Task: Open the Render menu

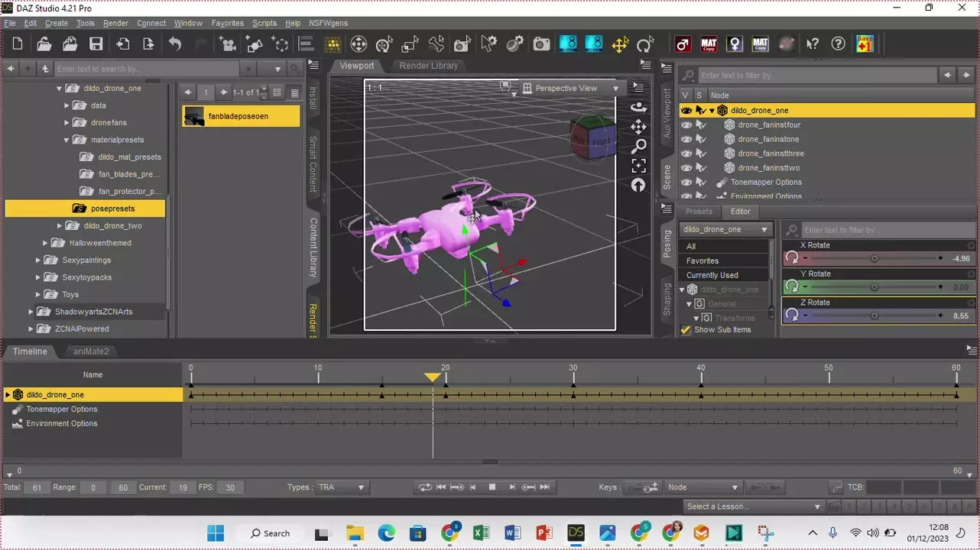Action: (115, 23)
